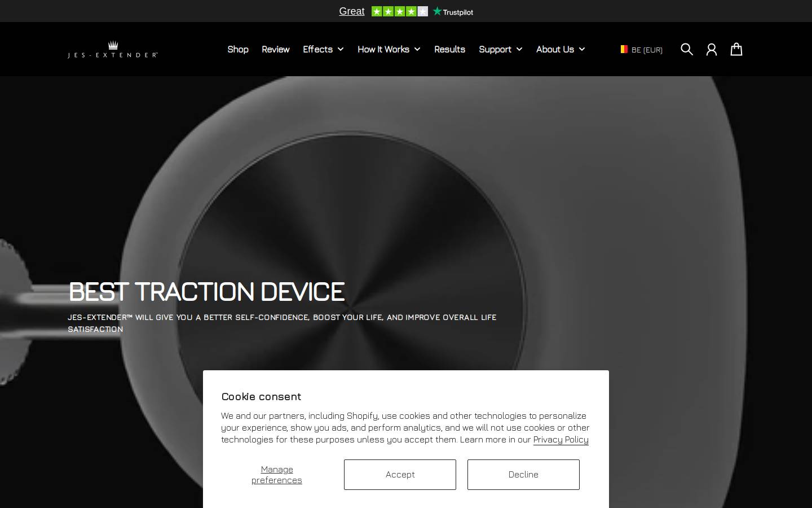Screen dimensions: 812x508
Task: Open the account profile icon
Action: pyautogui.click(x=711, y=49)
